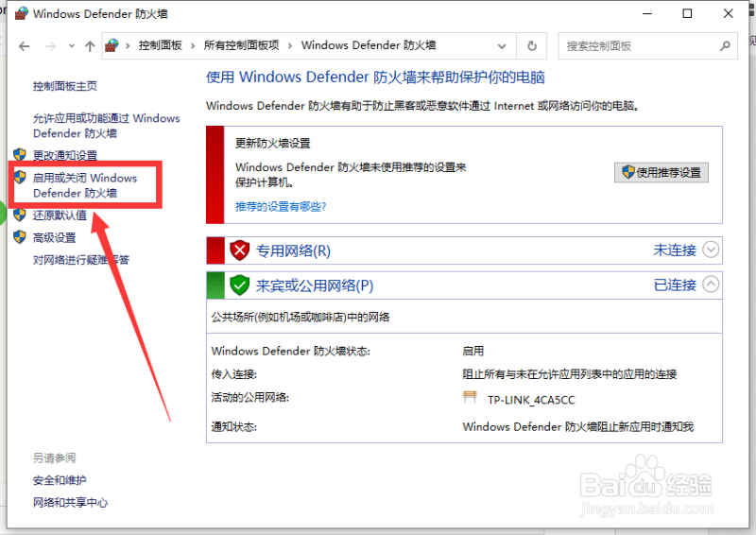Maximize the Windows Defender 防火墙 window
756x535 pixels.
pyautogui.click(x=688, y=13)
